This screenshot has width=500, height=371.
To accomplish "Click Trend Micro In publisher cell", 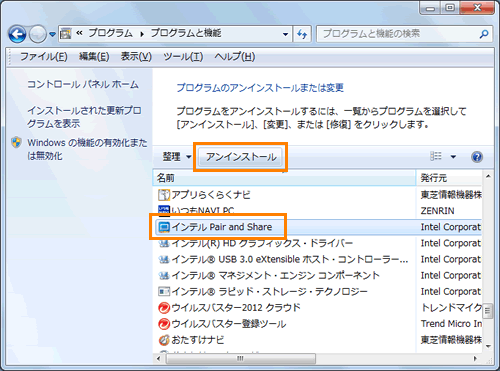I will tap(451, 323).
